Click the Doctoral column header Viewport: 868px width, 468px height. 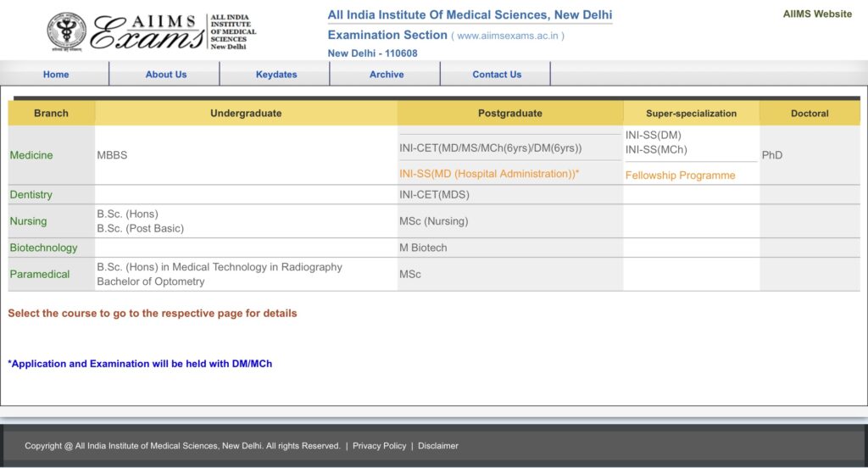(810, 113)
